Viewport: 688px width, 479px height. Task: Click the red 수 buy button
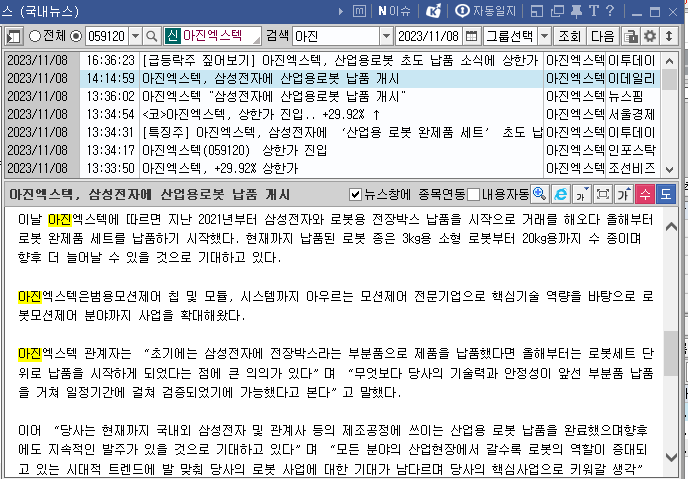(645, 194)
